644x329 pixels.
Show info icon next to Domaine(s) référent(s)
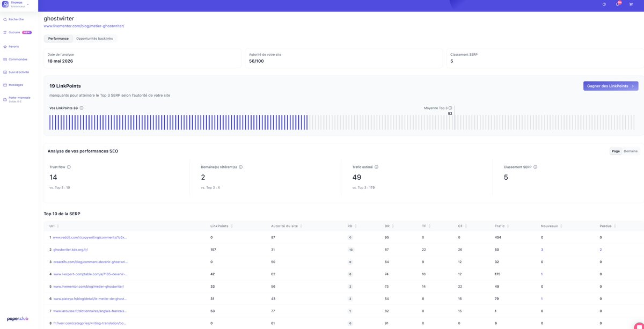pyautogui.click(x=240, y=167)
